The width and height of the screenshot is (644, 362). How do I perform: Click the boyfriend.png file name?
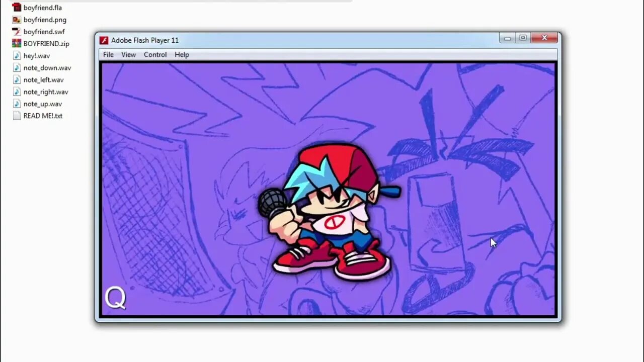click(x=45, y=20)
